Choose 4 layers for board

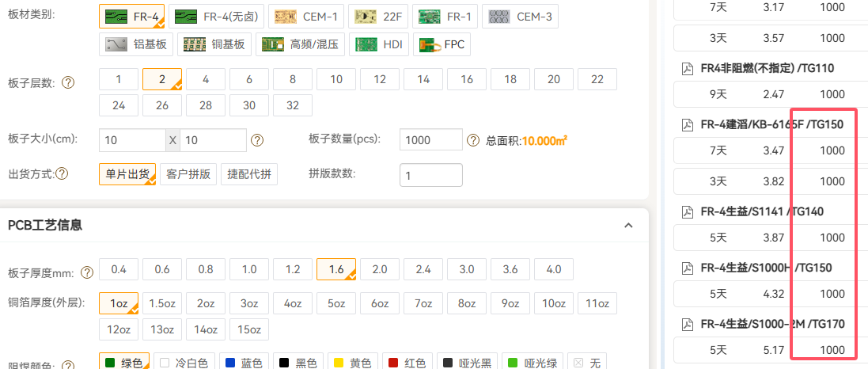click(206, 79)
